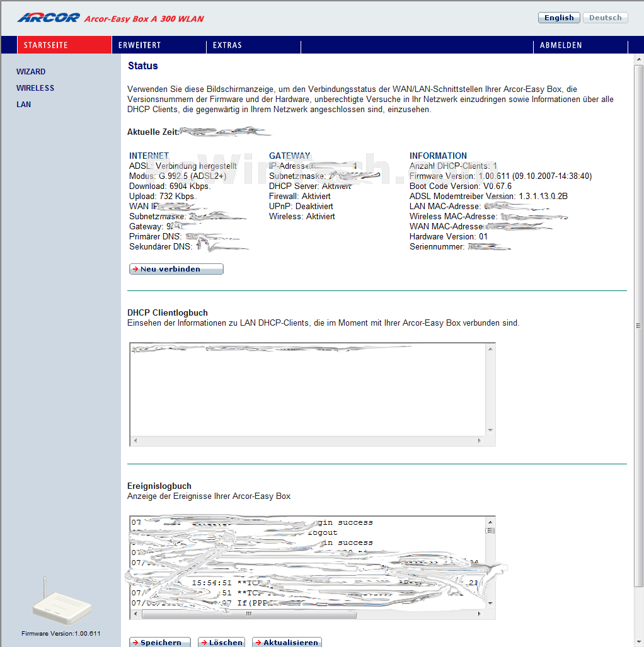Image resolution: width=644 pixels, height=647 pixels.
Task: Open the Erweitert tab
Action: coord(159,45)
